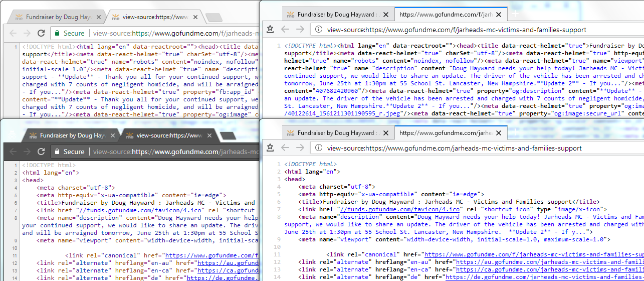
Task: Click site info icon in upper right address bar
Action: [318, 30]
